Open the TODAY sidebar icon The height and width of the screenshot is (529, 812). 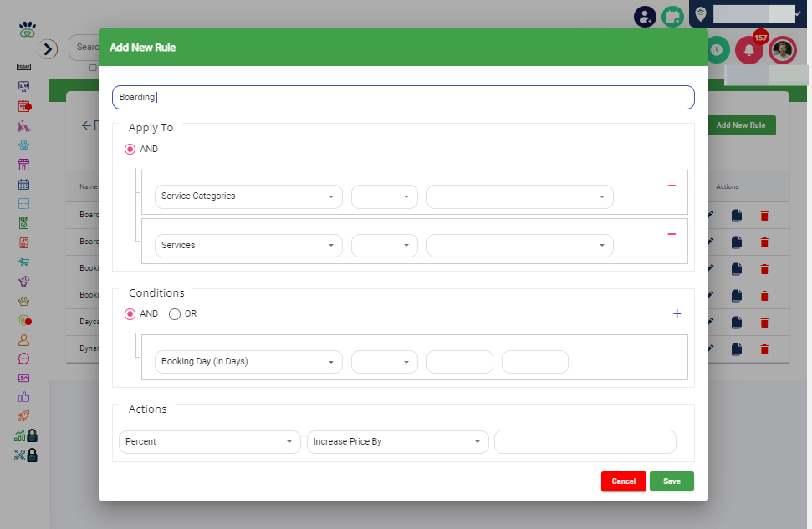click(23, 67)
